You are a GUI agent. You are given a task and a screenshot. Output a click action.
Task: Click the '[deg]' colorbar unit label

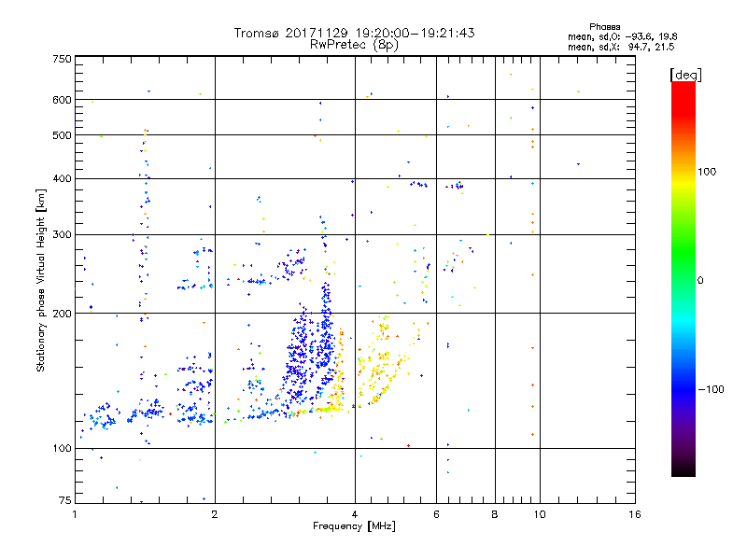pos(685,75)
